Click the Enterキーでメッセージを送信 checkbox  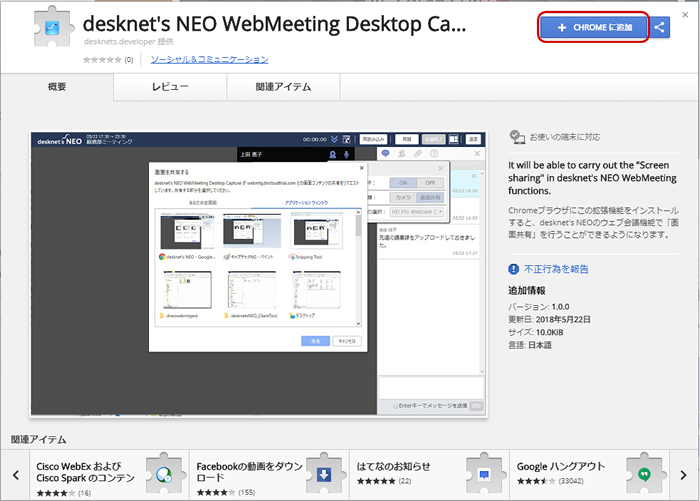tap(395, 406)
